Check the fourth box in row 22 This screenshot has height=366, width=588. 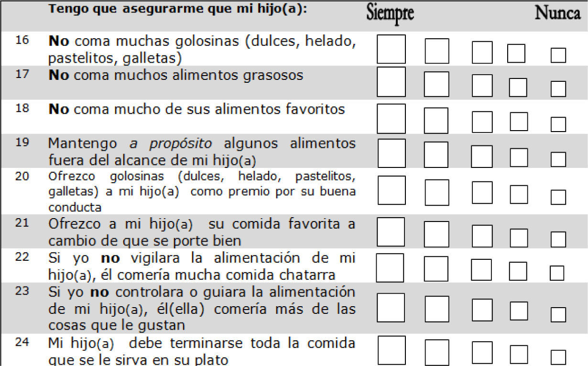518,271
